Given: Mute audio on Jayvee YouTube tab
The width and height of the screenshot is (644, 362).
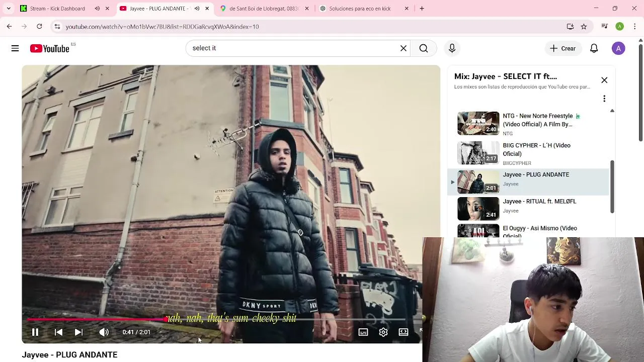Looking at the screenshot, I should 197,9.
